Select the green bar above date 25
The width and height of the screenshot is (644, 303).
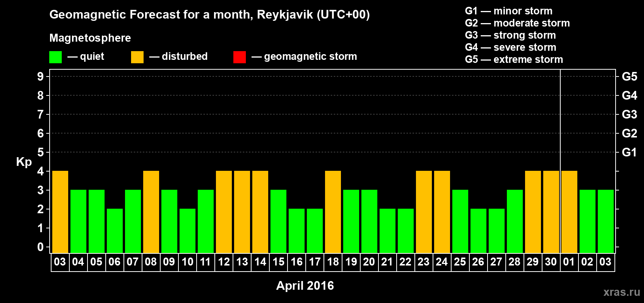pyautogui.click(x=460, y=222)
